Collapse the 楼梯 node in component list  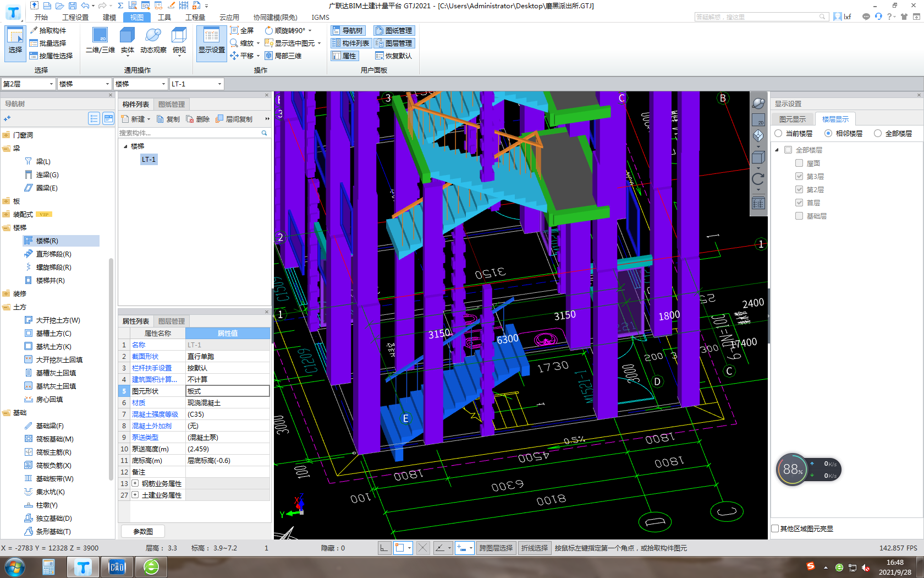(x=125, y=146)
